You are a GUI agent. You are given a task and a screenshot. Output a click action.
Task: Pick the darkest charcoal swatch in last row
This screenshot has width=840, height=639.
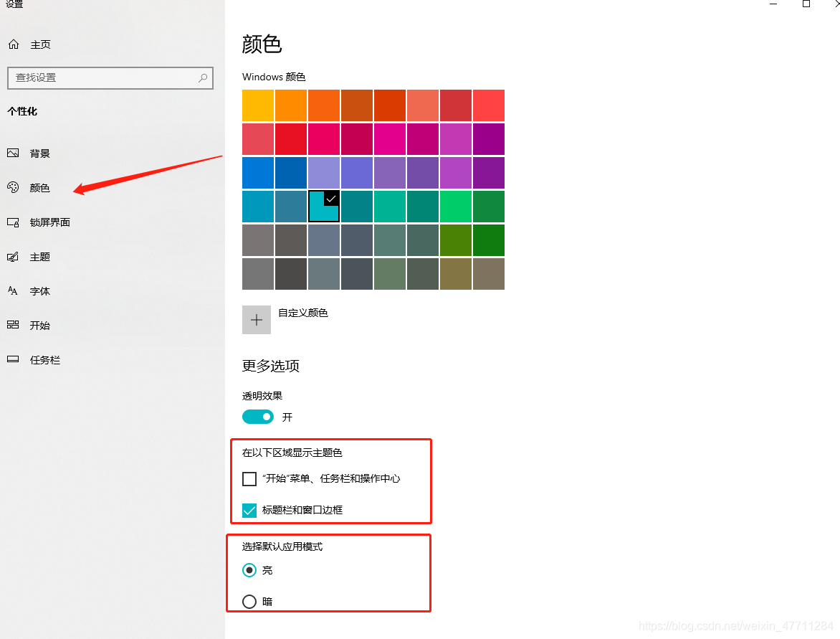point(291,273)
